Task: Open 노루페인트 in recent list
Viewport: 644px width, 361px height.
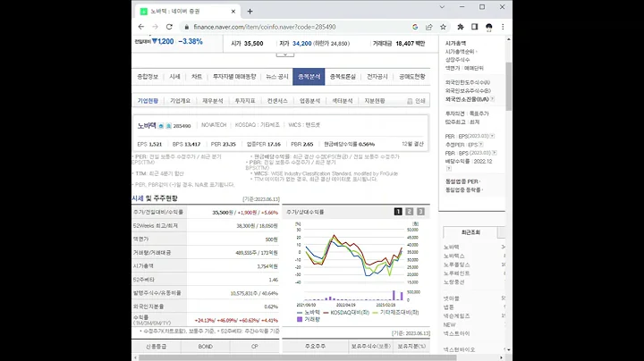Action: [457, 273]
